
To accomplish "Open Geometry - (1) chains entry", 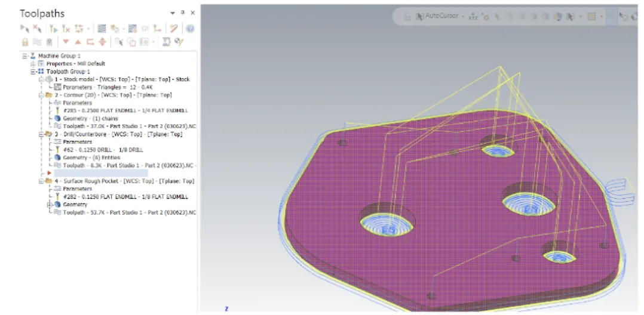I will click(90, 119).
